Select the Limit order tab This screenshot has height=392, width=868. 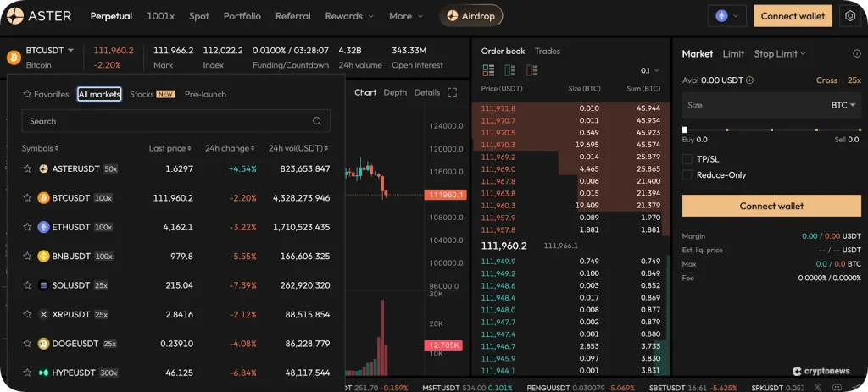[733, 53]
